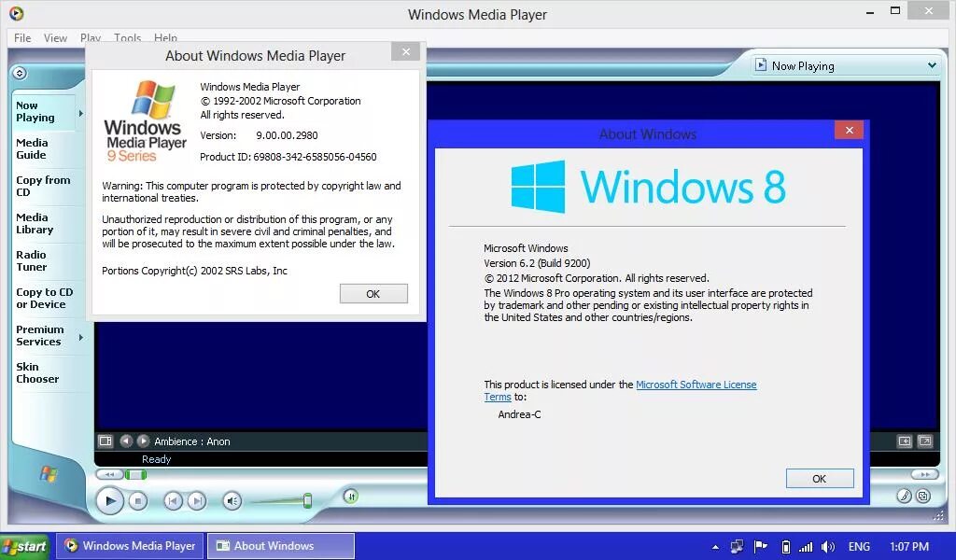Click the Version 9.00.00.2980 text

point(260,135)
